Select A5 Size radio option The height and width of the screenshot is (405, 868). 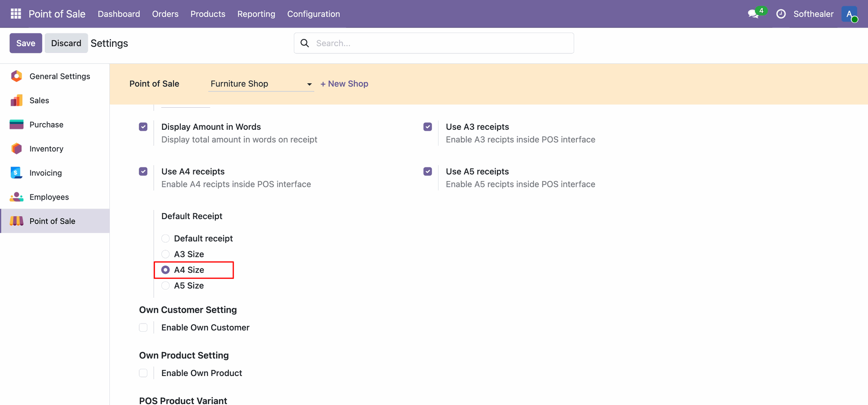point(165,286)
